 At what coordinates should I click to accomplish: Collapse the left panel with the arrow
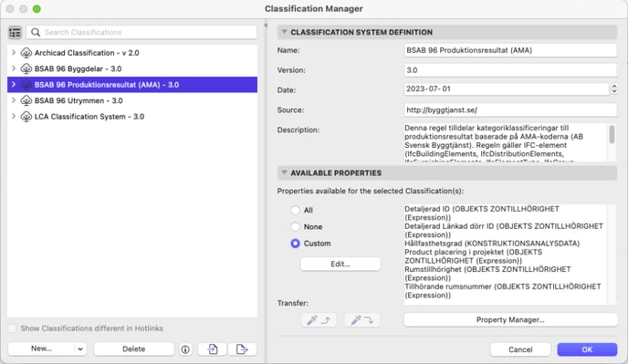click(x=266, y=26)
